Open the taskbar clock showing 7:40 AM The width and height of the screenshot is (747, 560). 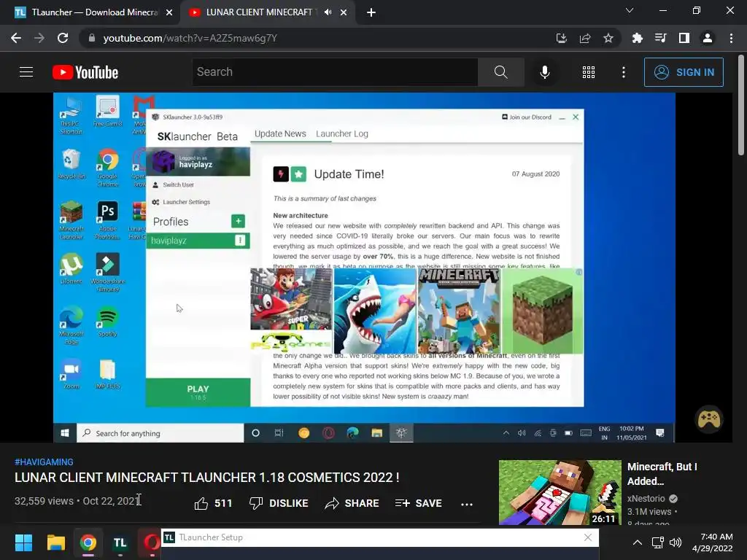[713, 542]
